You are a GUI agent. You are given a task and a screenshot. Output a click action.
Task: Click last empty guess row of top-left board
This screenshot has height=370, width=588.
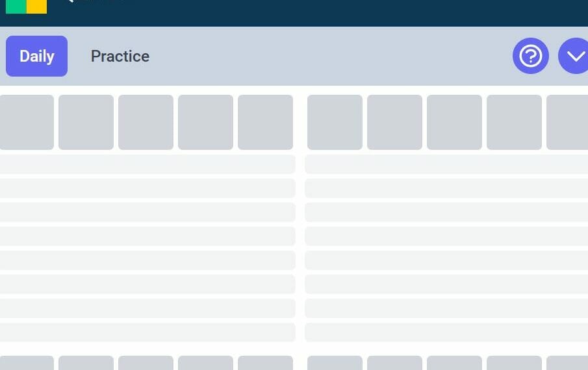pos(147,332)
